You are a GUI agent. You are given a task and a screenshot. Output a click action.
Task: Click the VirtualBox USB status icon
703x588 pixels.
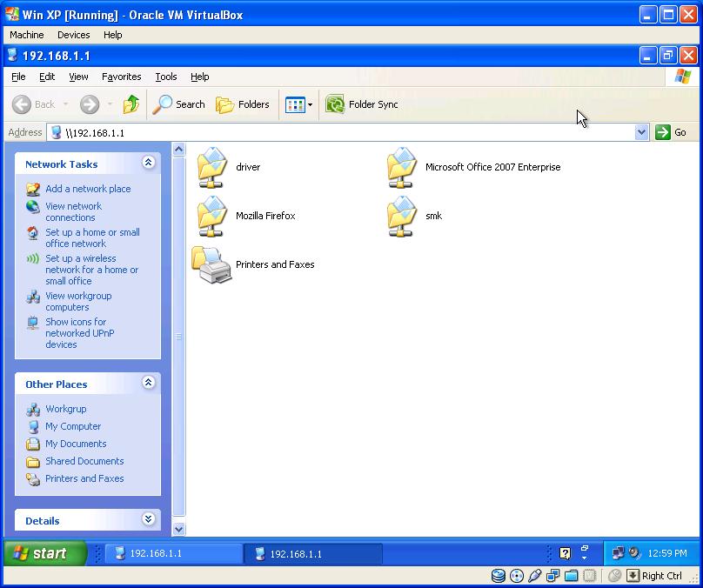[534, 576]
